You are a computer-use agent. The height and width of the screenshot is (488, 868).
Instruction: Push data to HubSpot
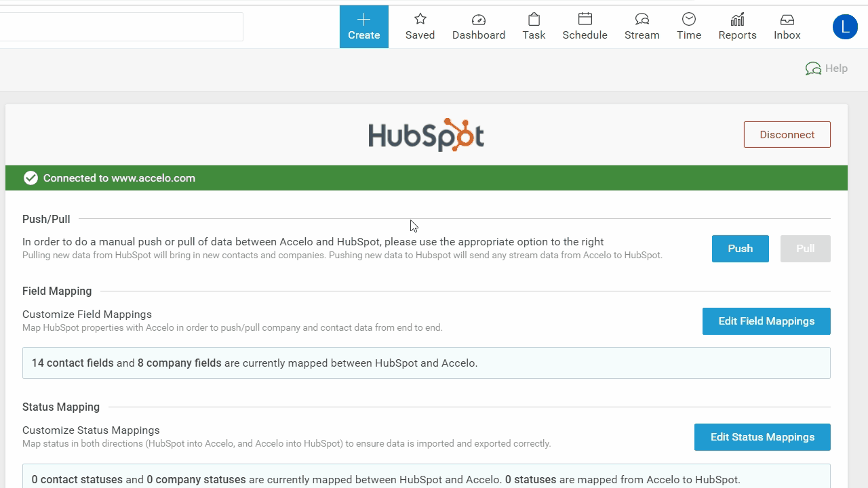[x=740, y=249]
